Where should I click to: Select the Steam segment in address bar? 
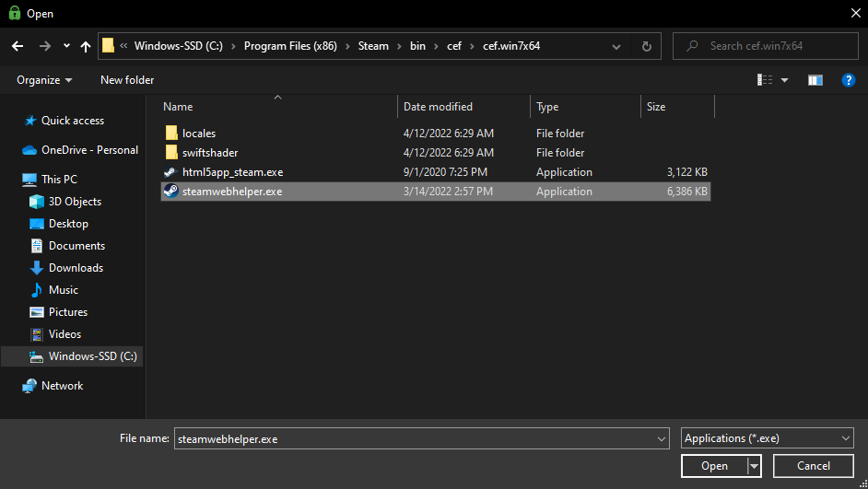pos(373,46)
